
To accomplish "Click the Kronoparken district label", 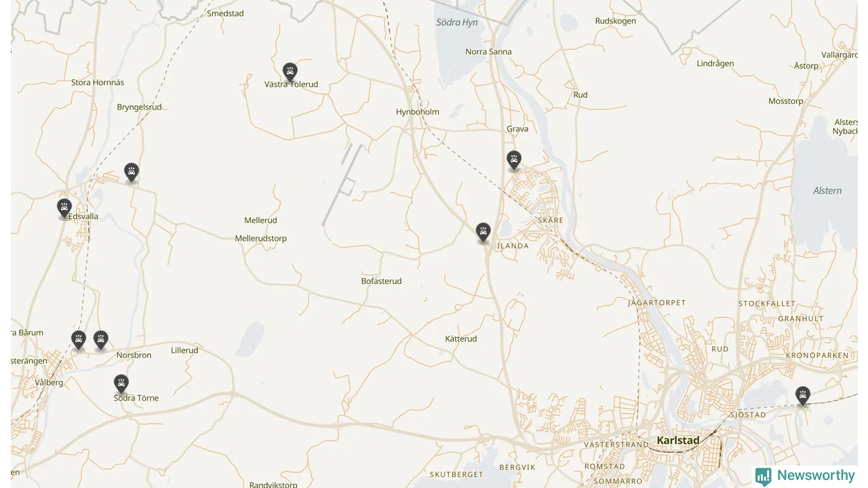I will point(817,355).
